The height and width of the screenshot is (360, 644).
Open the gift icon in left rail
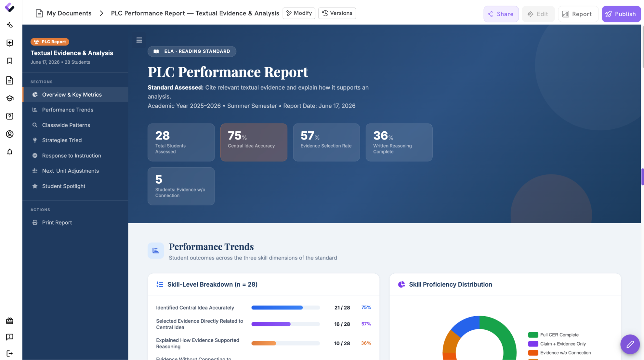[10, 321]
